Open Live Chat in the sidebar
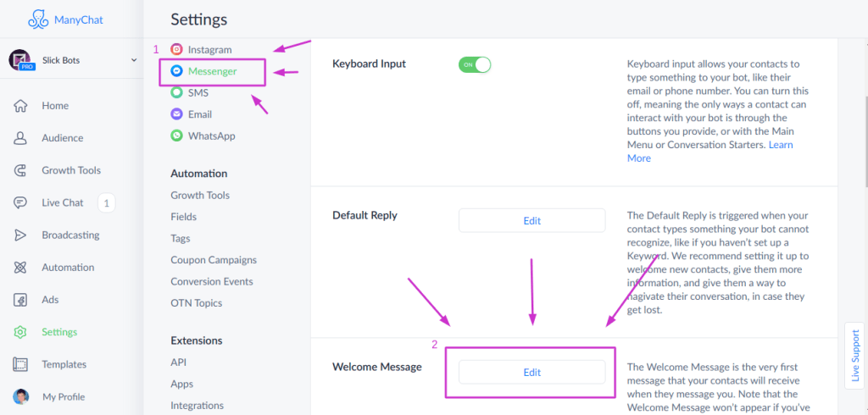Screen dimensions: 868x415 (63, 203)
